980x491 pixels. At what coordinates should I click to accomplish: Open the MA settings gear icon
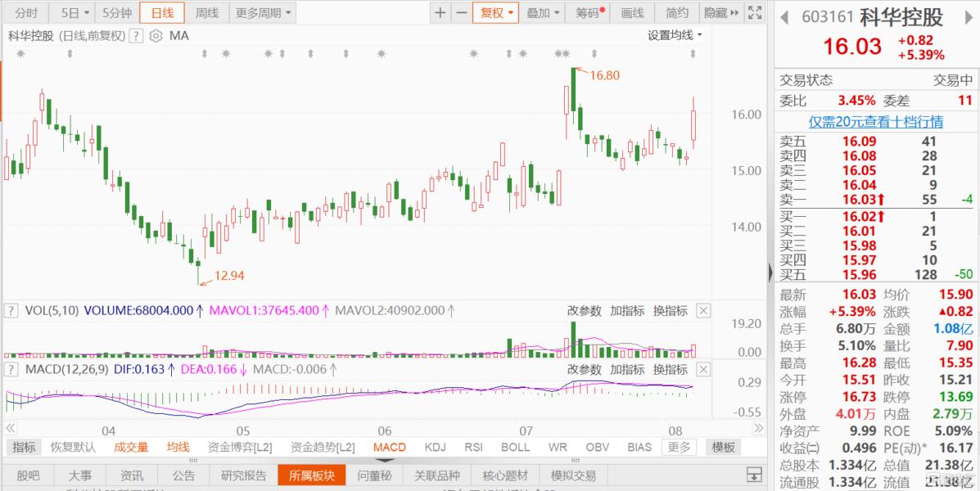coord(156,36)
